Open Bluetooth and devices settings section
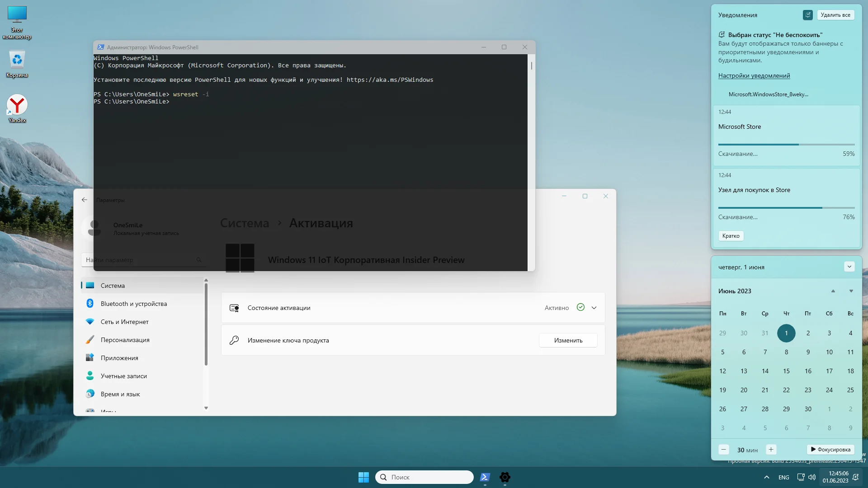Image resolution: width=868 pixels, height=488 pixels. [134, 304]
